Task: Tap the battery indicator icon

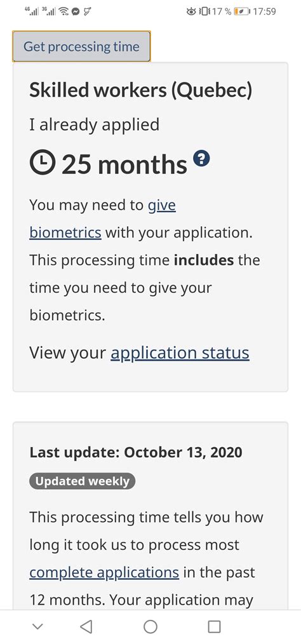Action: pyautogui.click(x=241, y=11)
